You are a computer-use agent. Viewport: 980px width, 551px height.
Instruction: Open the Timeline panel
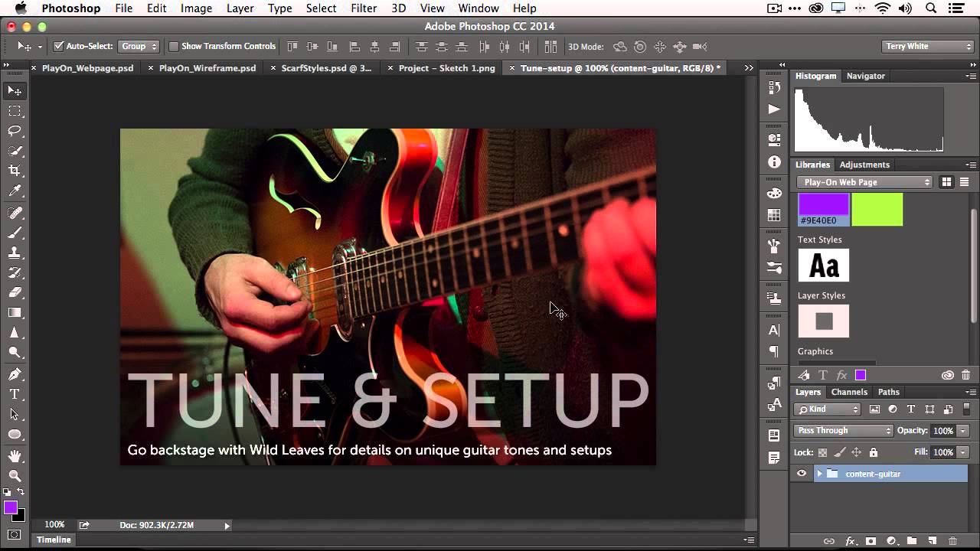(54, 540)
